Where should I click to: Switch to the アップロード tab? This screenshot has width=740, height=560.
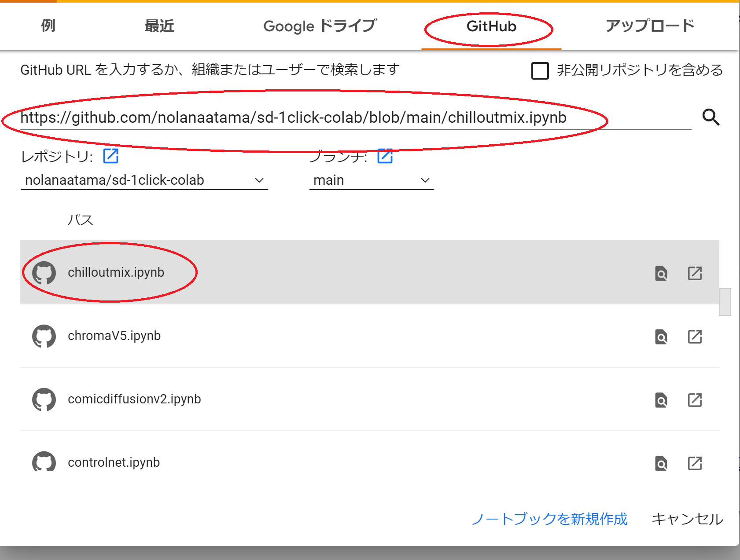[x=650, y=26]
